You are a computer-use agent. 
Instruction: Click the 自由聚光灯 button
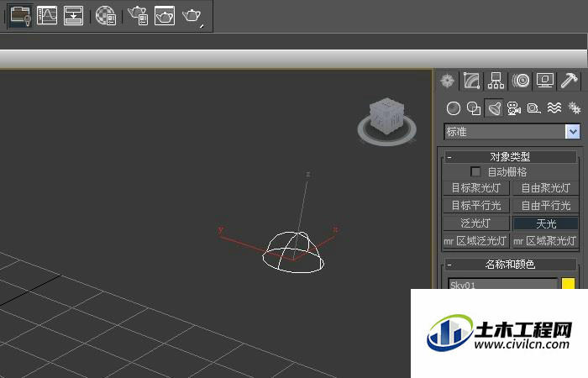click(546, 188)
